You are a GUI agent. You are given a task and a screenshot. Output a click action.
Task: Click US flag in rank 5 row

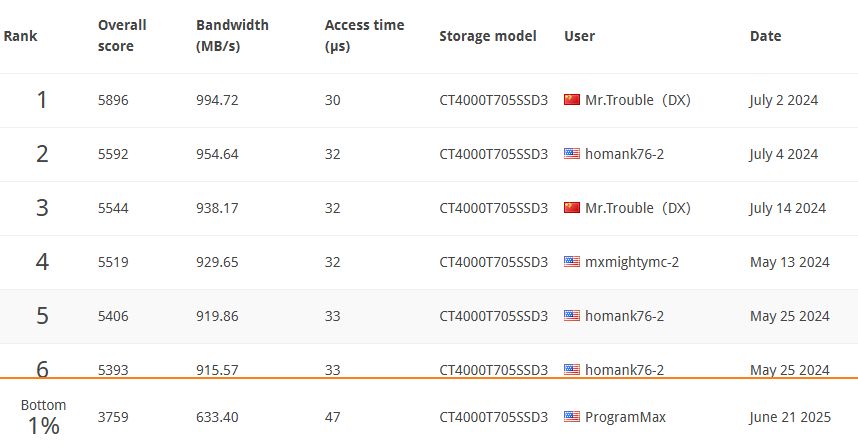coord(572,315)
